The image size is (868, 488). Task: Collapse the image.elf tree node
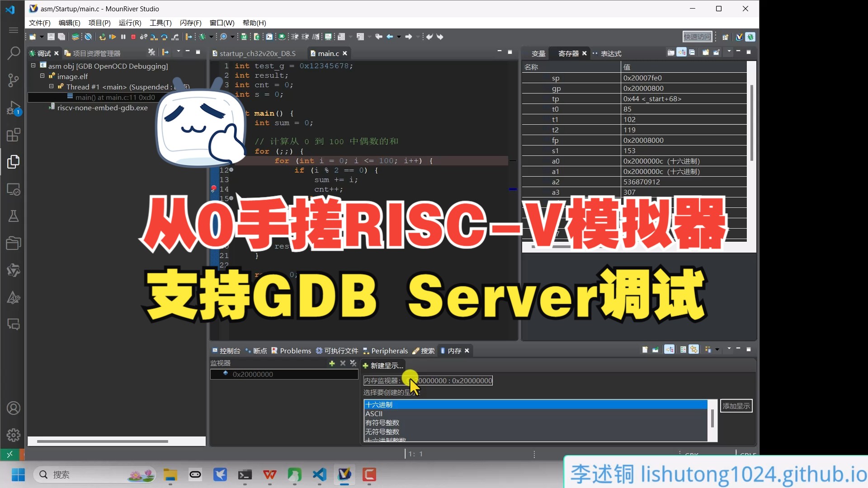42,76
